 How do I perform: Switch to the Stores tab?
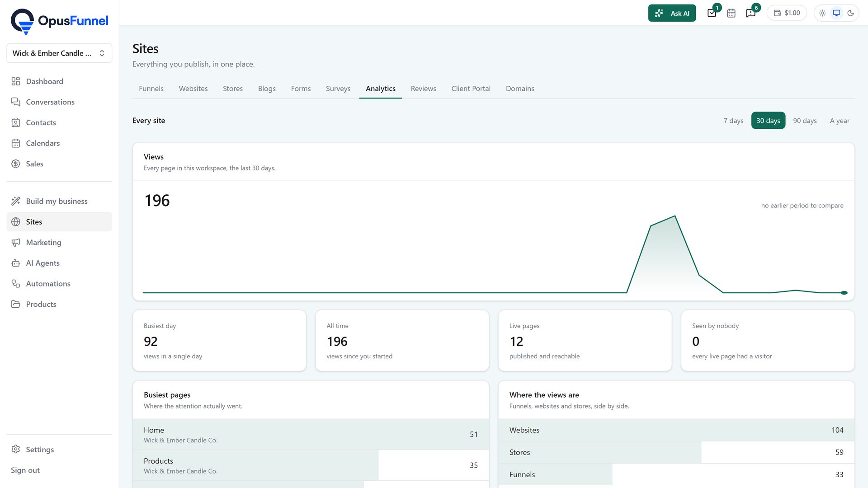pos(233,89)
